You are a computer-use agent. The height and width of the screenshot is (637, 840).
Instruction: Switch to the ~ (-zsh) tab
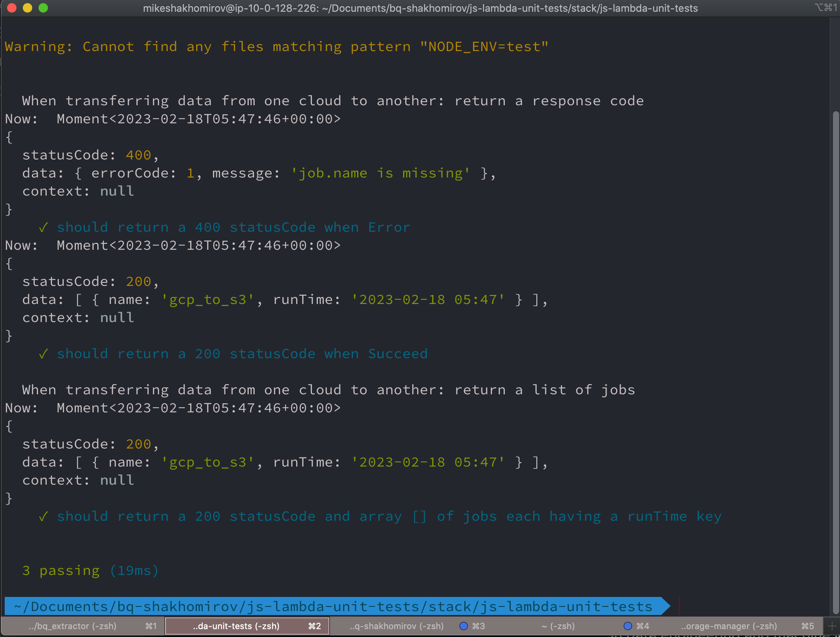click(558, 626)
